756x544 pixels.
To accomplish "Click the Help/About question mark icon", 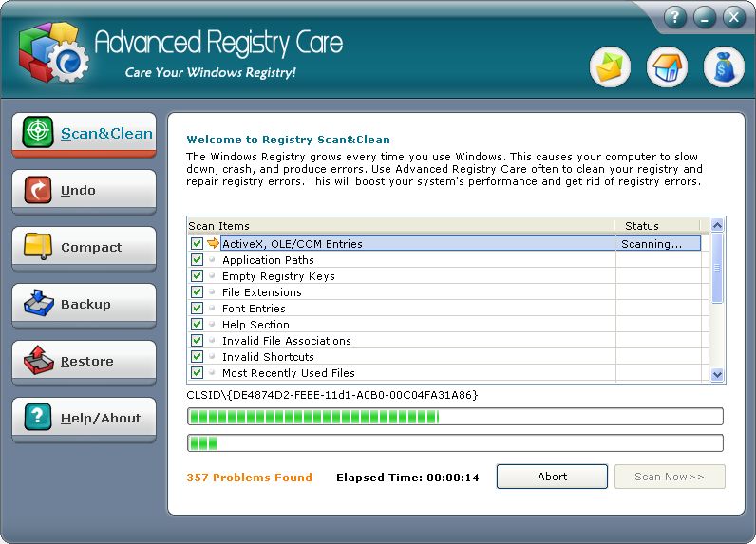I will click(38, 419).
